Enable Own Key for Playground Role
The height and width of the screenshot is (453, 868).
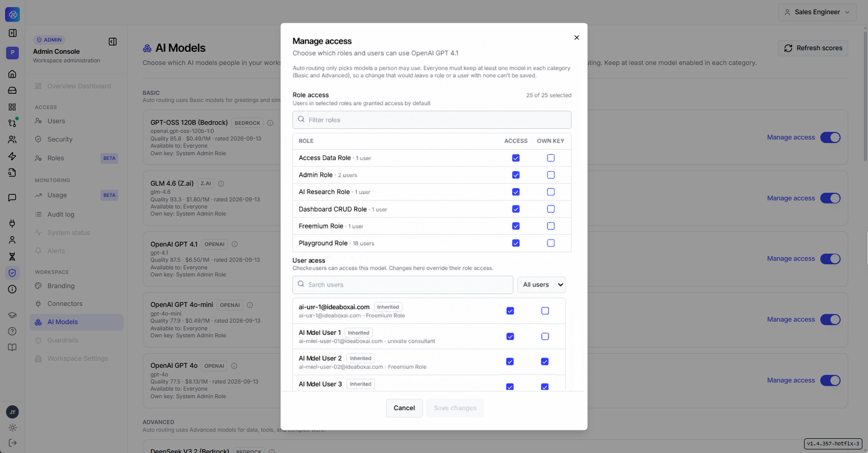(x=551, y=243)
